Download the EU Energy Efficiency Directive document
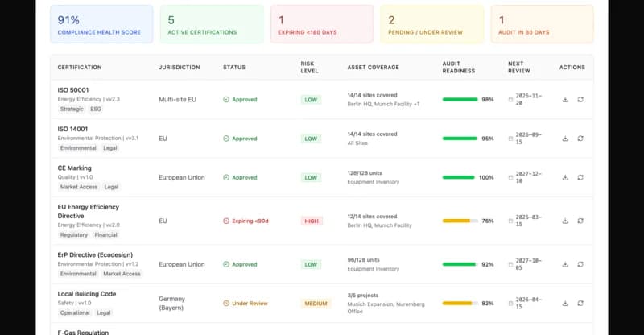The width and height of the screenshot is (644, 335). point(565,221)
